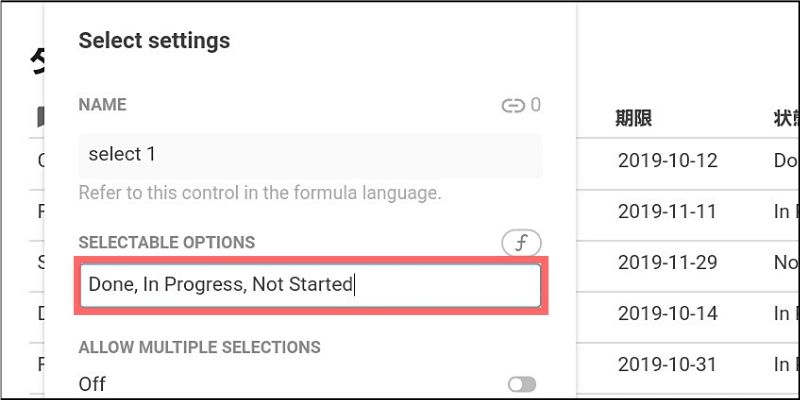The width and height of the screenshot is (800, 400).
Task: Toggle Allow Multiple Selections switch
Action: [x=521, y=384]
